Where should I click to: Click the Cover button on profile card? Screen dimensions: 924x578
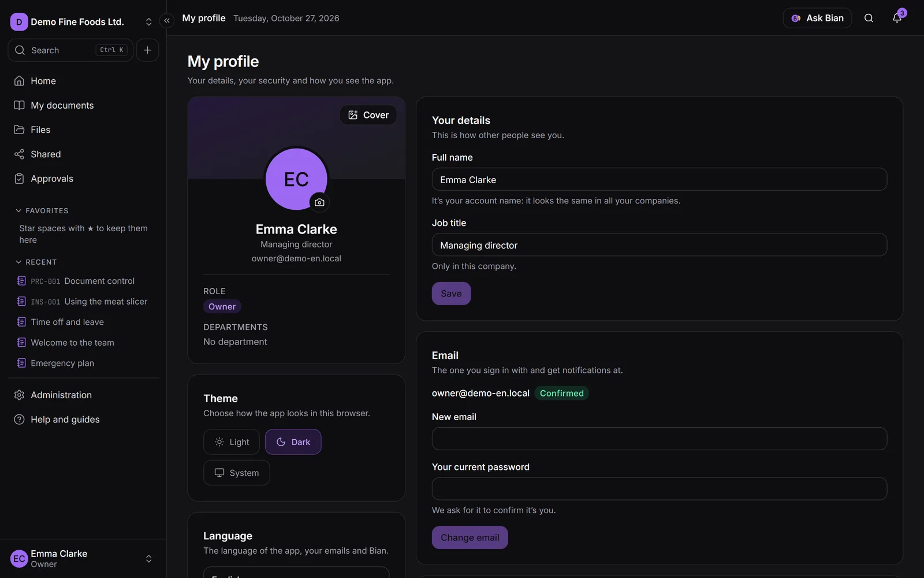[x=368, y=115]
